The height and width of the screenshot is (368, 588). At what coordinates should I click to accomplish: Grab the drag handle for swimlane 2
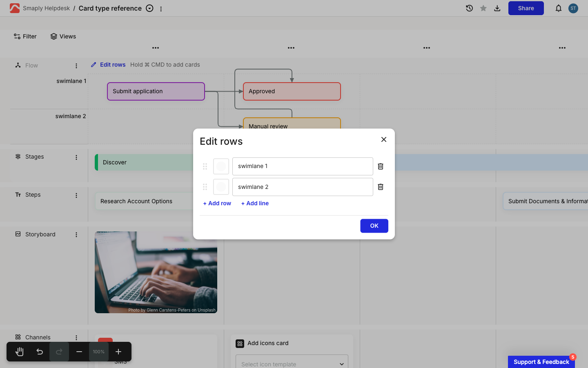click(205, 187)
